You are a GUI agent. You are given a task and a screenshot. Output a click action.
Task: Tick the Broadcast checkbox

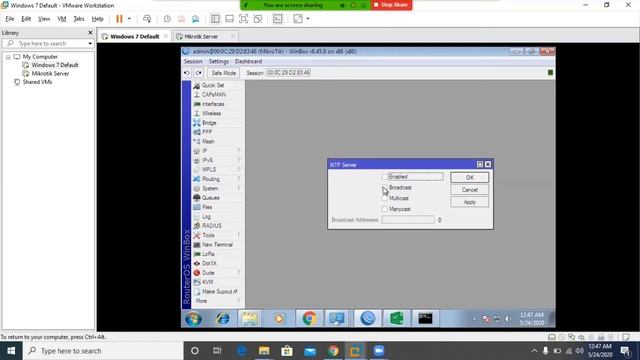click(x=384, y=188)
